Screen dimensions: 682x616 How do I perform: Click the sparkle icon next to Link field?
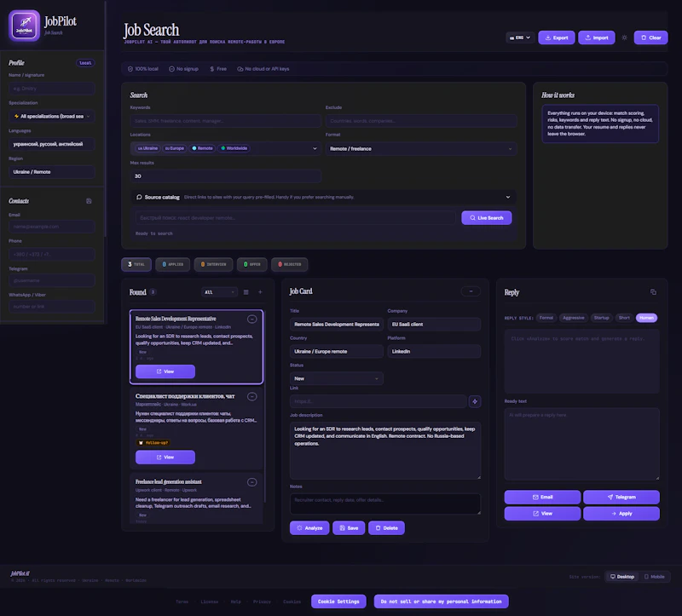click(x=475, y=401)
